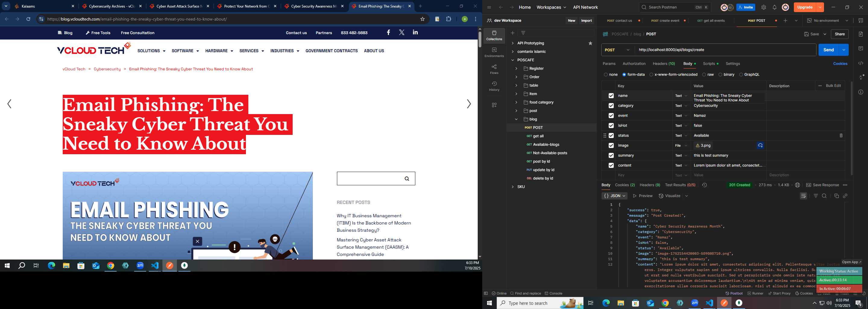Screen dimensions: 868x309
Task: Select the raw body radio option
Action: [x=704, y=75]
